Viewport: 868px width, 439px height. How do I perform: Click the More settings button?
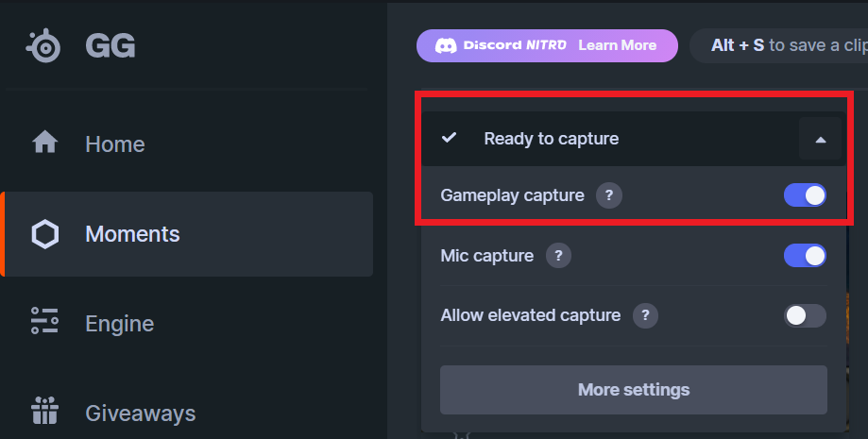click(633, 389)
